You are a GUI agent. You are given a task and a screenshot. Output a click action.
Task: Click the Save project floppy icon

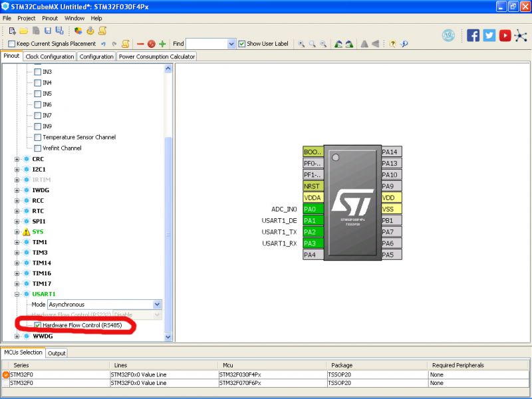point(47,31)
